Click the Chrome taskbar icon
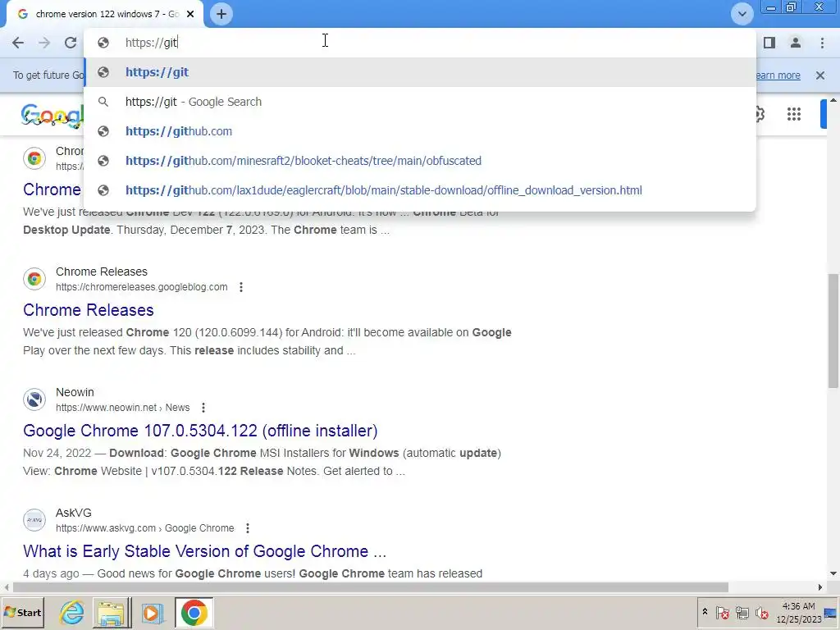The image size is (840, 630). click(x=194, y=612)
